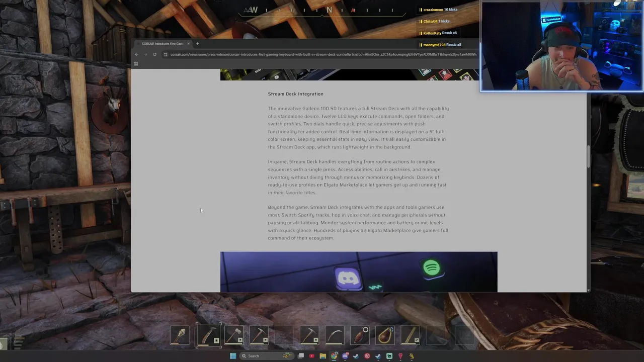Open the Windows Start menu
Image resolution: width=644 pixels, height=362 pixels.
tap(233, 356)
